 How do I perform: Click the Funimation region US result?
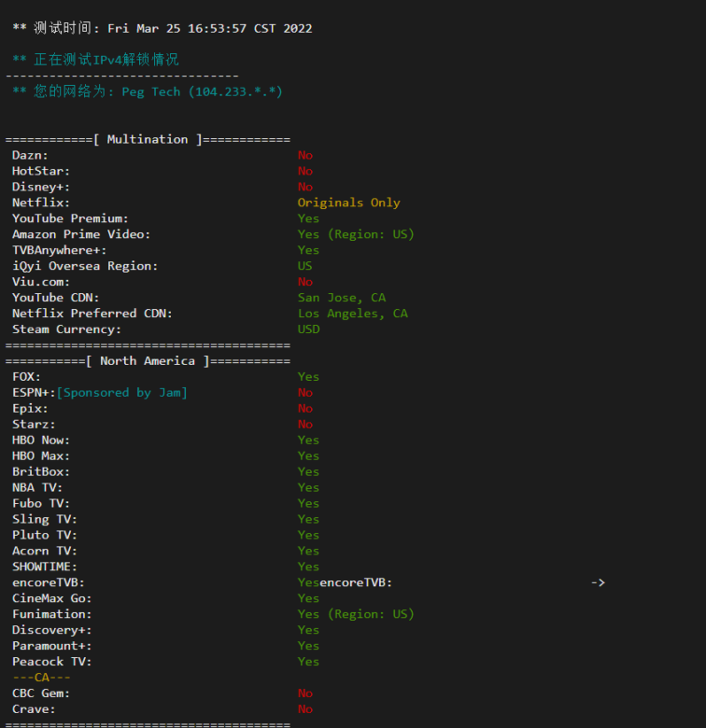[x=356, y=614]
